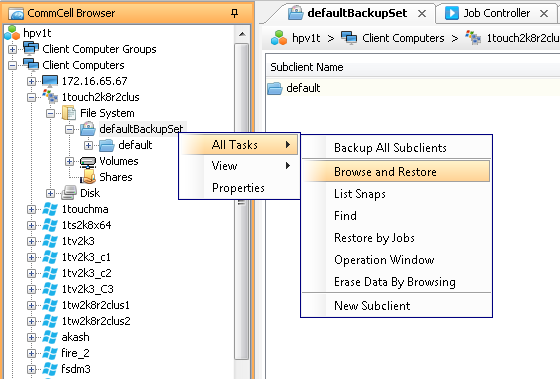Expand the 172.16.65.67 client node
The height and width of the screenshot is (379, 560).
click(31, 81)
